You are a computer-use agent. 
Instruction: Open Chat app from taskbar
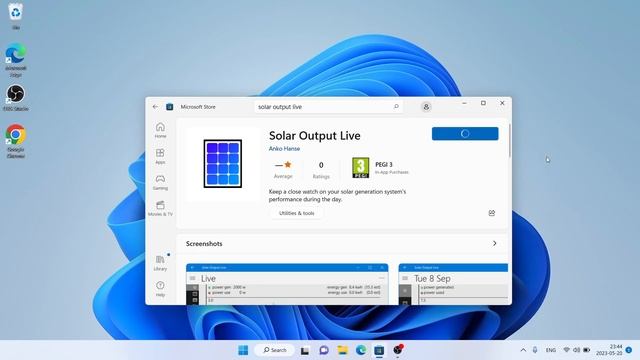point(324,350)
